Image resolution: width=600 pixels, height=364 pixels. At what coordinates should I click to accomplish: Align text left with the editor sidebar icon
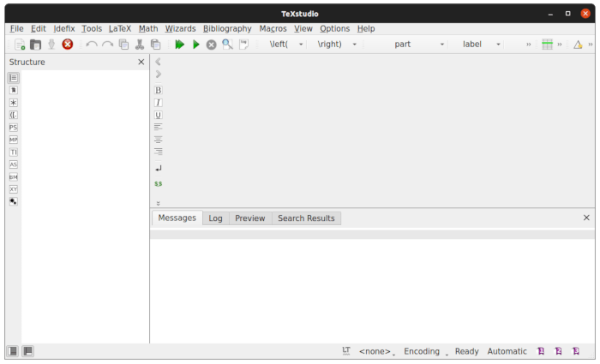click(x=158, y=127)
